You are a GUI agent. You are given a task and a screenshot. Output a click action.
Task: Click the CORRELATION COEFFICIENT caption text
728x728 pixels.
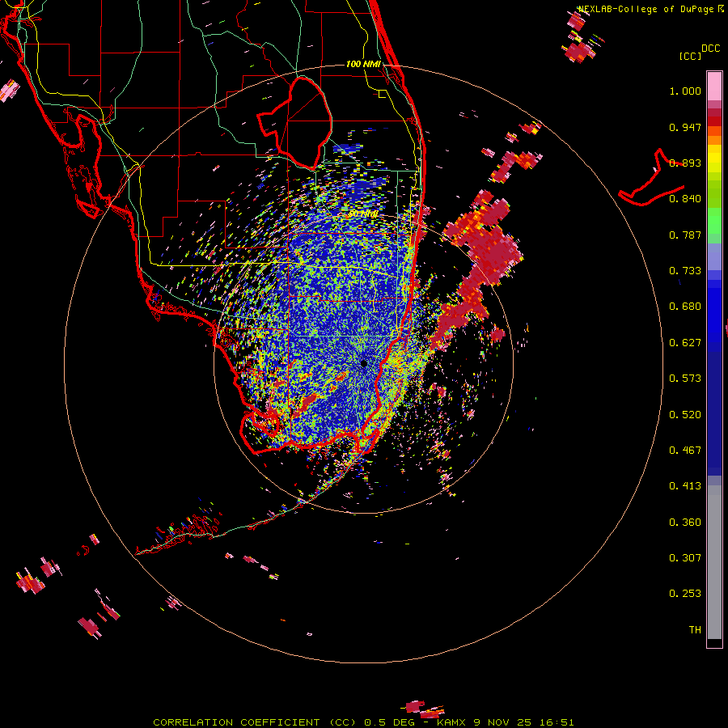pyautogui.click(x=236, y=722)
